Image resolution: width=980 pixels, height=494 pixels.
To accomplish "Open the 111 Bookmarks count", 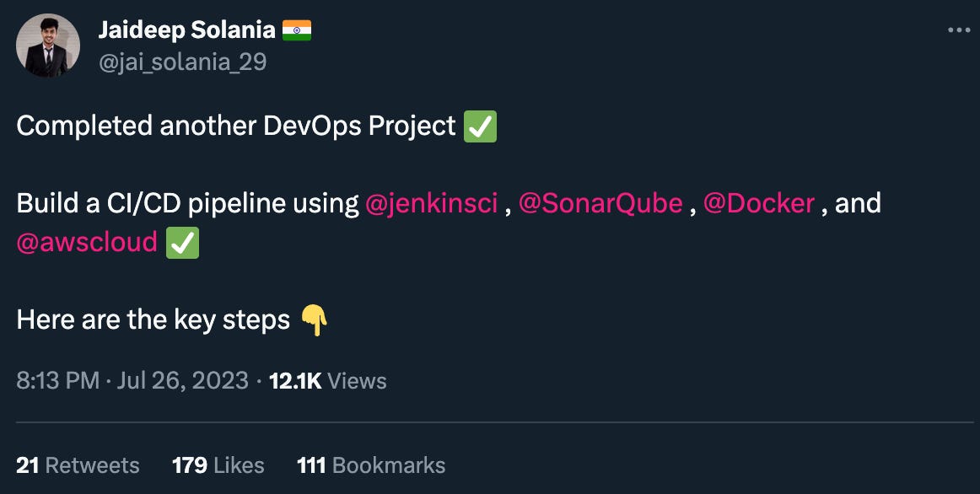I will tap(371, 465).
